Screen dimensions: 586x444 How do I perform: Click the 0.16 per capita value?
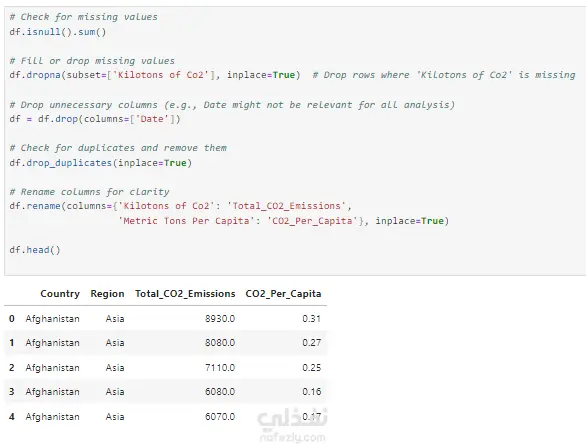[x=312, y=392]
